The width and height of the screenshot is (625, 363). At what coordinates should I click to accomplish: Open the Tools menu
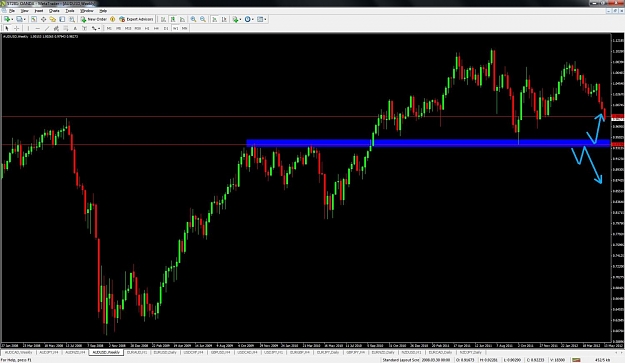pos(70,11)
